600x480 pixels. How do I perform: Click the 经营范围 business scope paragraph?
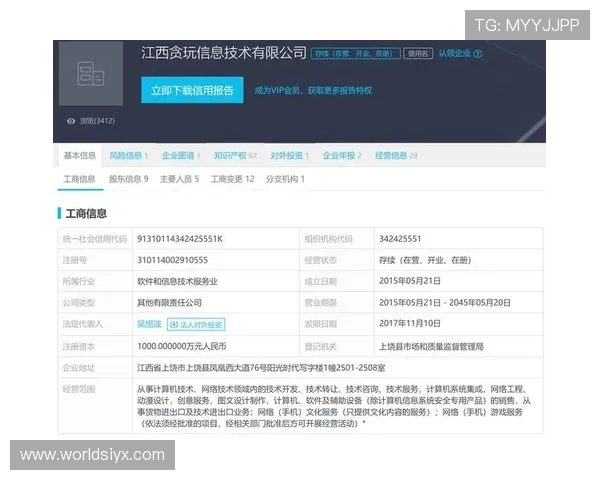point(334,407)
